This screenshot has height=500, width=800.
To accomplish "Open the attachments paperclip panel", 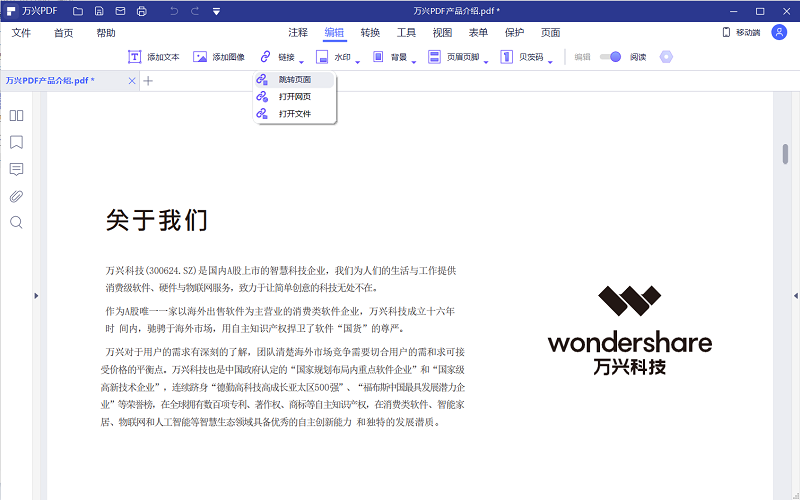I will click(x=16, y=196).
